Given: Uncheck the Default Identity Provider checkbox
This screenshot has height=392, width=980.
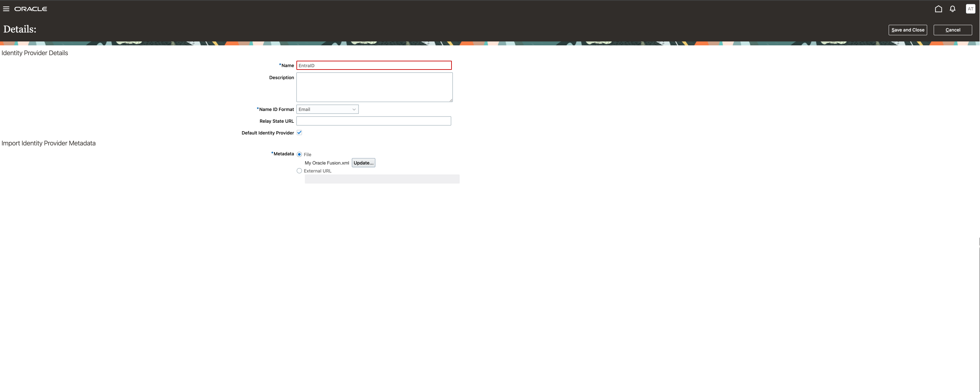Looking at the screenshot, I should [299, 133].
